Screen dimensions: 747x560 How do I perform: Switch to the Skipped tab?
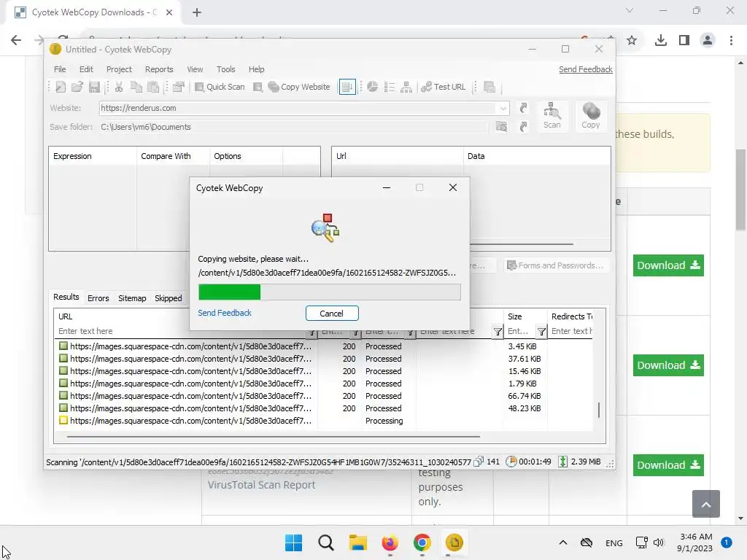tap(169, 298)
